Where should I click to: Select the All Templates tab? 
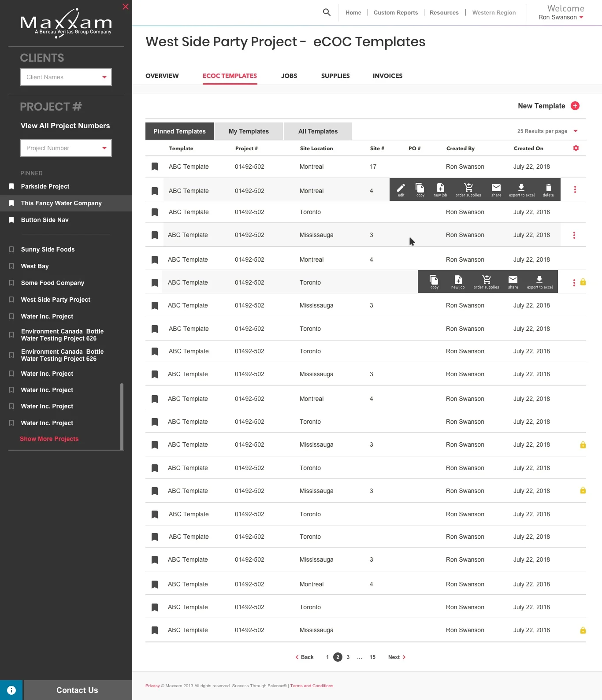[318, 131]
